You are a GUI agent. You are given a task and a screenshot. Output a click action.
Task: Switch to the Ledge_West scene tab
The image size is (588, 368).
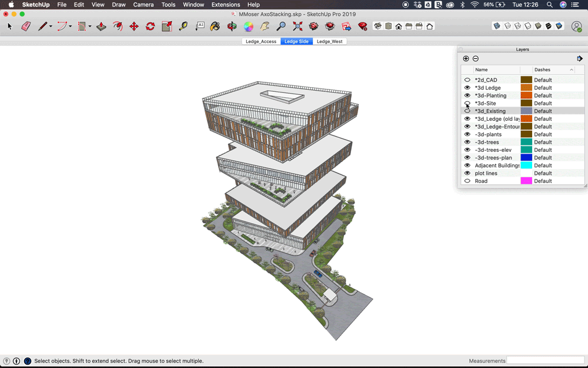click(x=330, y=41)
